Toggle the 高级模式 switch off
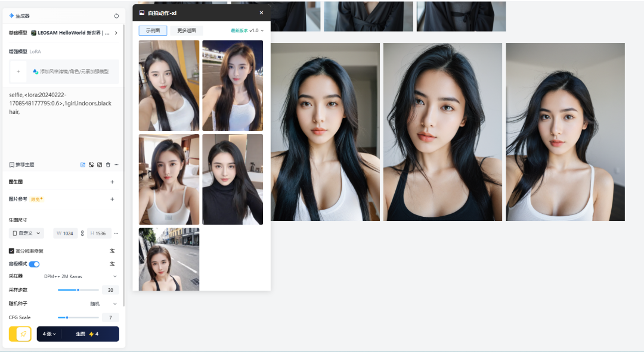 click(x=34, y=264)
